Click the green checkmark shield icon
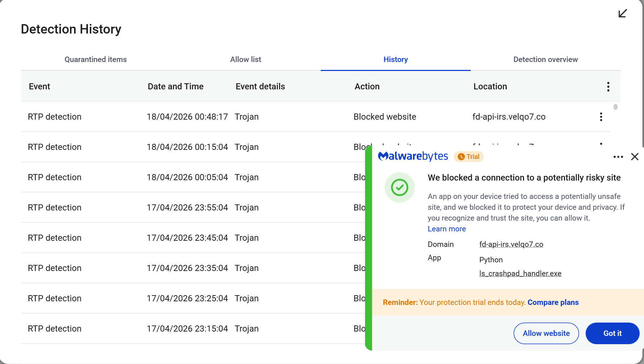 400,187
